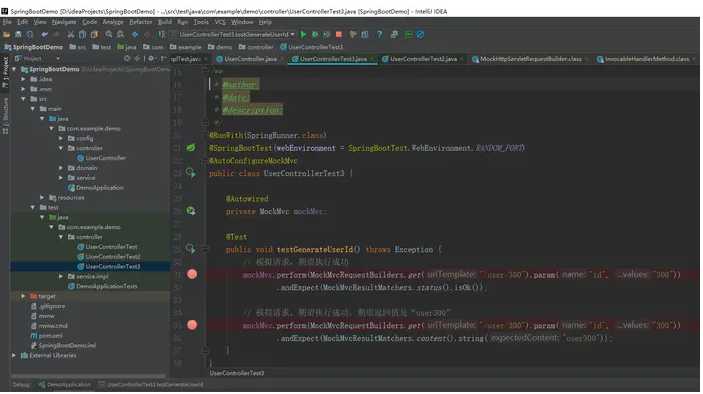Select DemoApplication debug session tab
The width and height of the screenshot is (703, 394).
click(65, 385)
